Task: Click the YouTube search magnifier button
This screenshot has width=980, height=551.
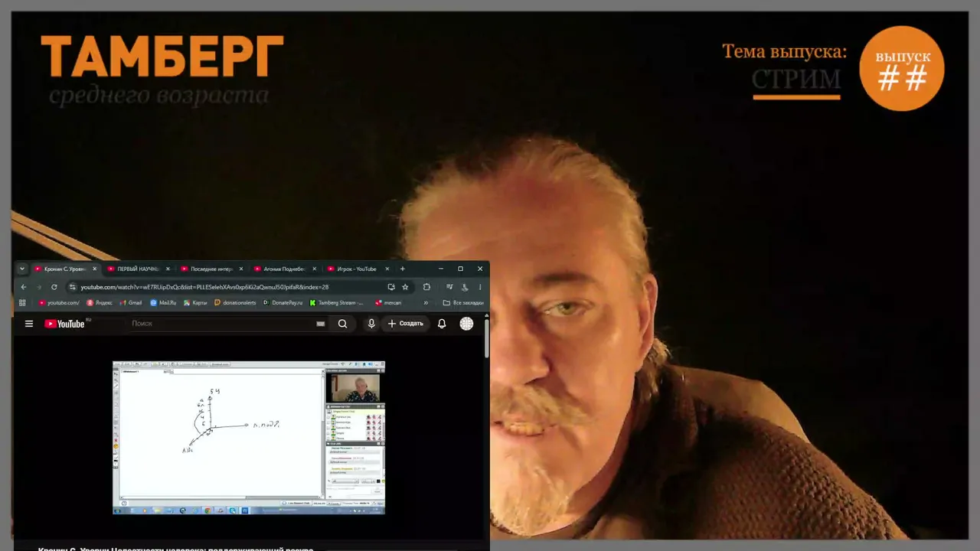Action: tap(342, 324)
